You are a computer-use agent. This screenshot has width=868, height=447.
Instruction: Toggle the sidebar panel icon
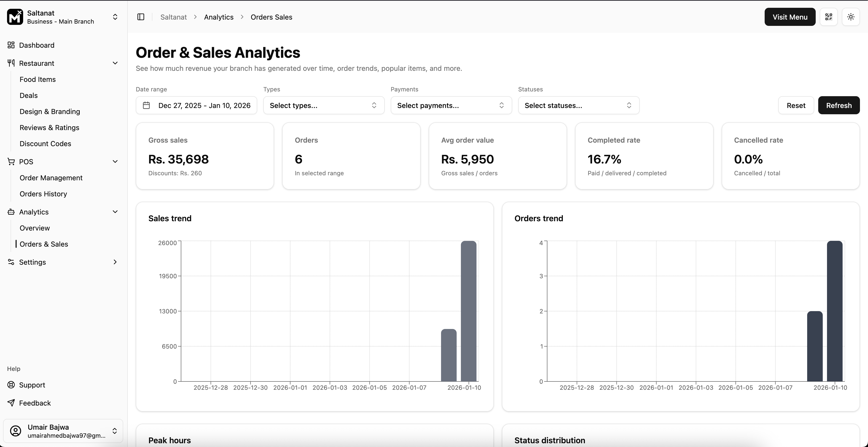(141, 17)
